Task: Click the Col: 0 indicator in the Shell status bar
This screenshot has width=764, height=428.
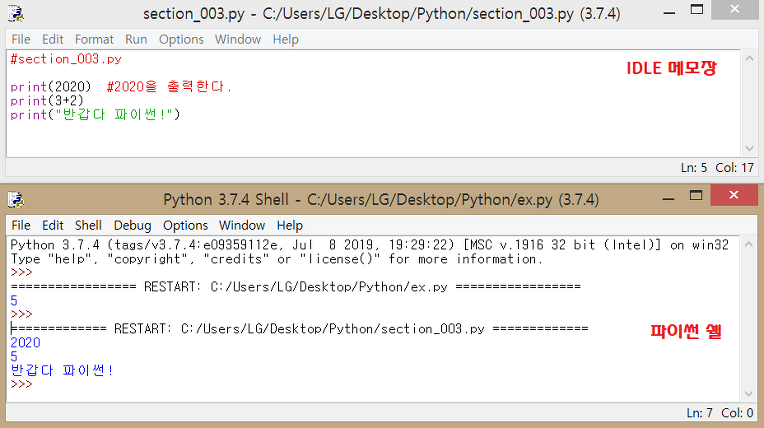Action: click(737, 413)
